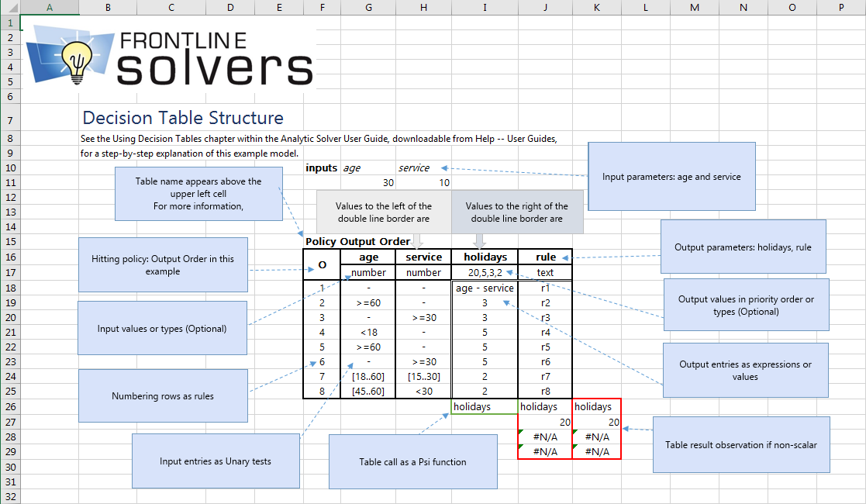Select the 'Input parameters: age and service' callout

[671, 176]
